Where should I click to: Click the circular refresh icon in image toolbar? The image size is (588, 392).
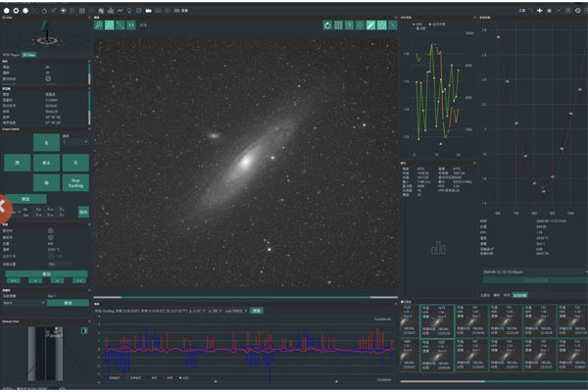(327, 24)
